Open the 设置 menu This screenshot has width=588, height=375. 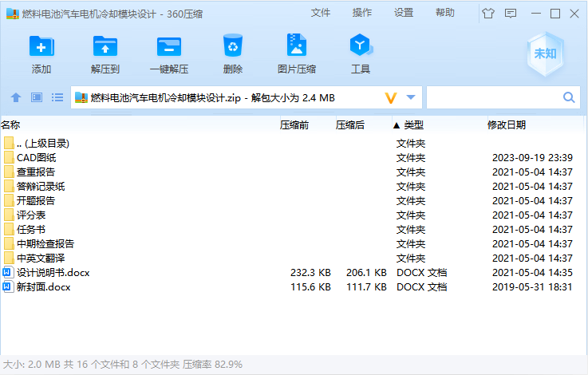404,13
